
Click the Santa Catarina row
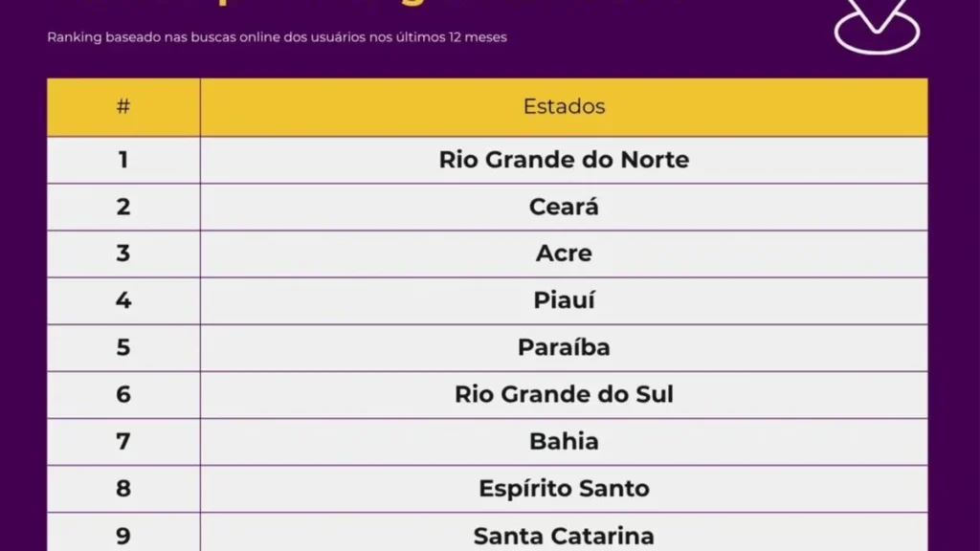[x=487, y=533]
